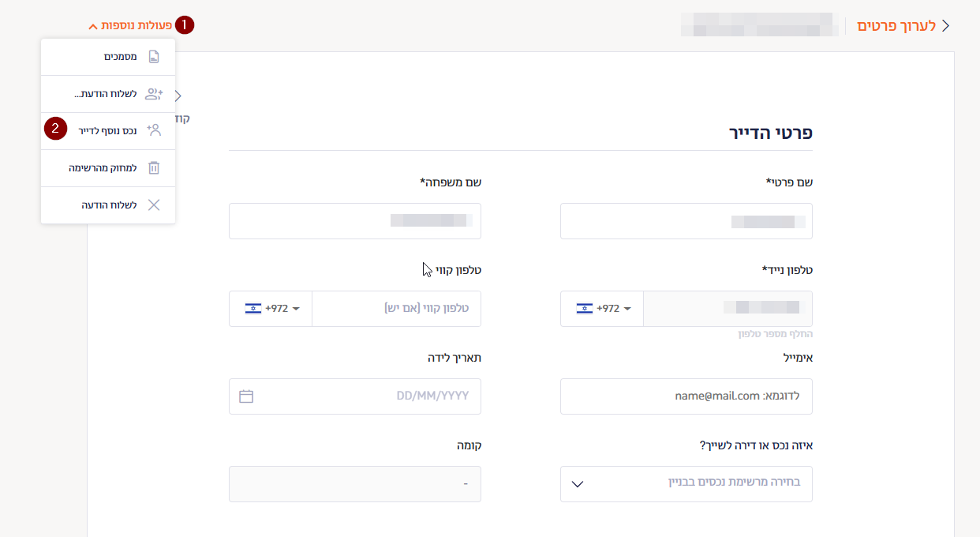Click into the שם משפחה input field
This screenshot has width=980, height=537.
[354, 221]
